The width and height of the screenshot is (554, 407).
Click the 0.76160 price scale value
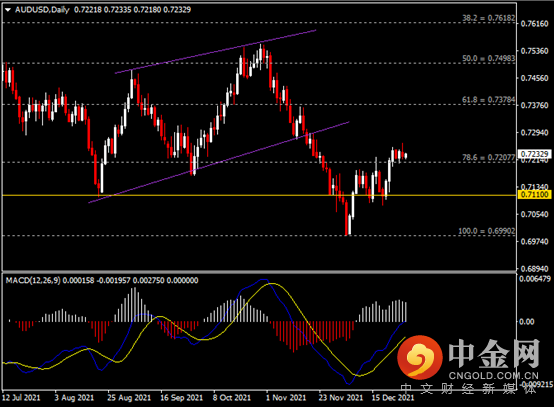tap(535, 24)
